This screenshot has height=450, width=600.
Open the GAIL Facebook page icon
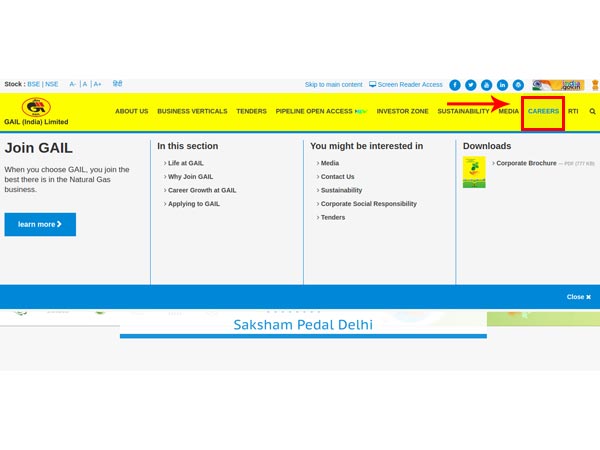click(455, 85)
